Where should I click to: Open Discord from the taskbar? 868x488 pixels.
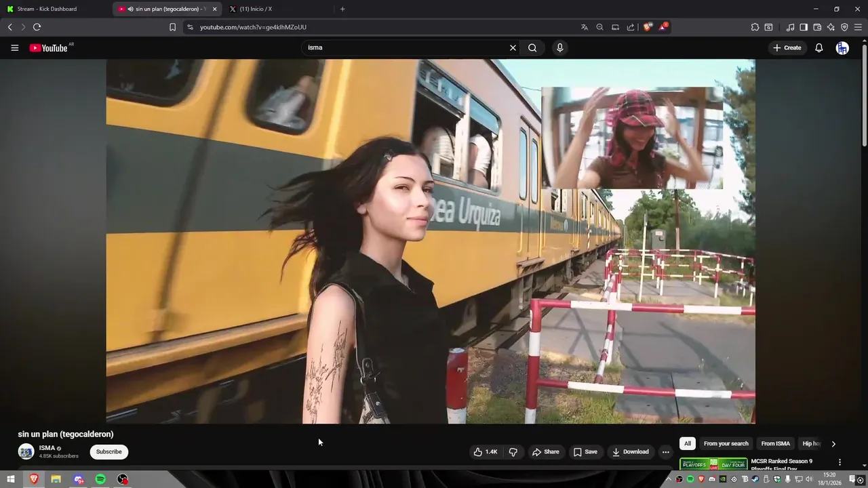pyautogui.click(x=78, y=479)
